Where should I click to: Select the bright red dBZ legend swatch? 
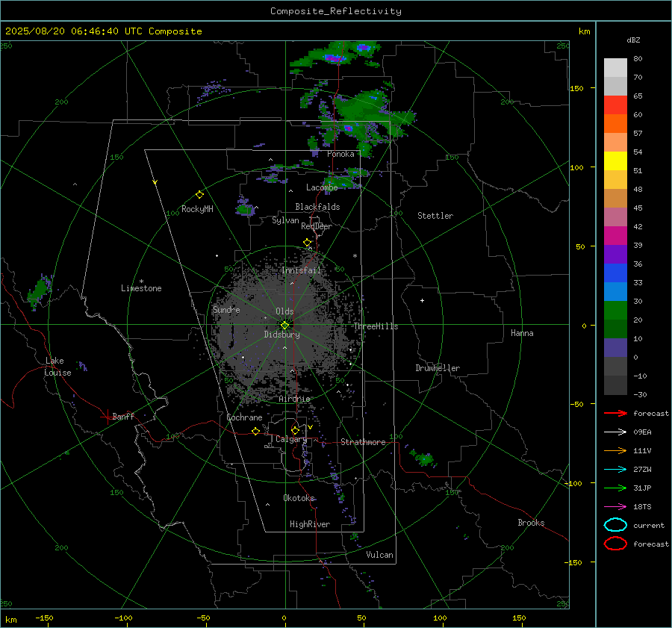point(615,105)
